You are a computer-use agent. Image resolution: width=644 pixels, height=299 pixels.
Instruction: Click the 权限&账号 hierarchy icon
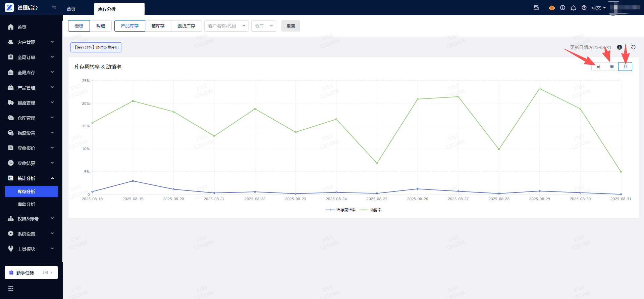tap(11, 218)
